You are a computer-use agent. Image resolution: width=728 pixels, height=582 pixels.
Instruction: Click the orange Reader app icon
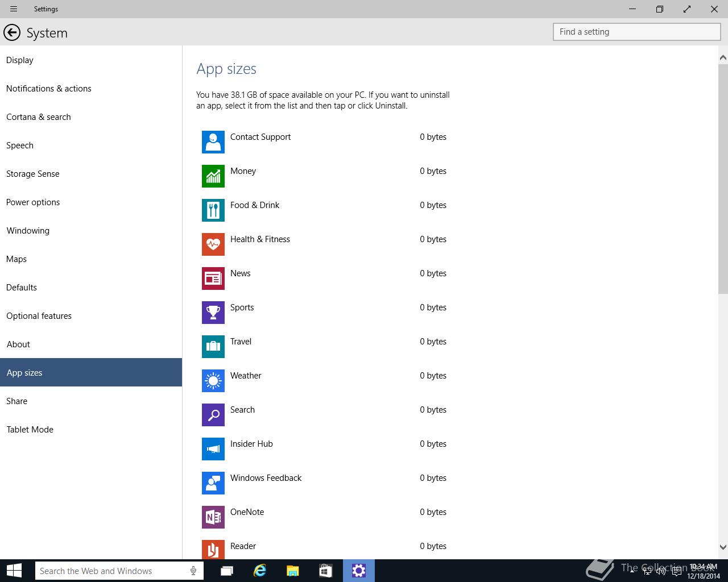[x=213, y=550]
